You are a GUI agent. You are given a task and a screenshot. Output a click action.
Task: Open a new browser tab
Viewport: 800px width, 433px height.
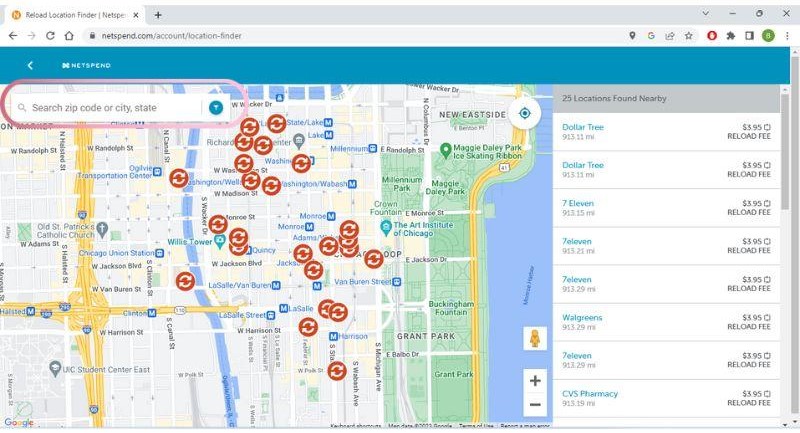click(158, 15)
